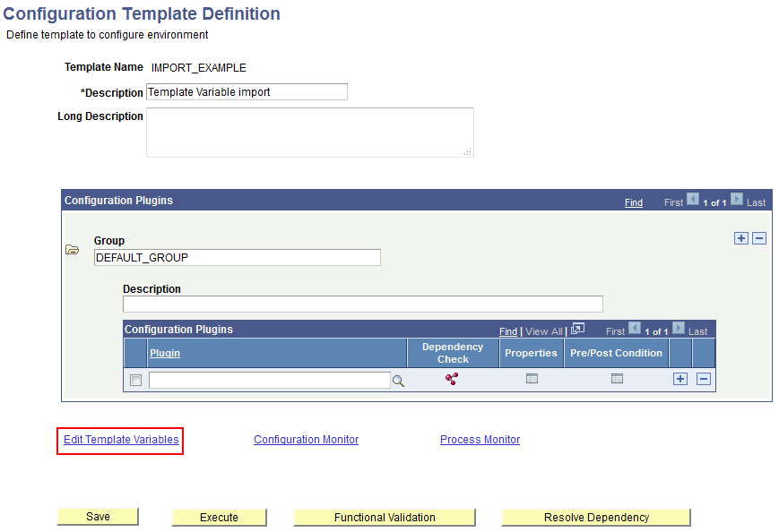779x532 pixels.
Task: Click the plugin lookup magnifying glass
Action: [398, 381]
